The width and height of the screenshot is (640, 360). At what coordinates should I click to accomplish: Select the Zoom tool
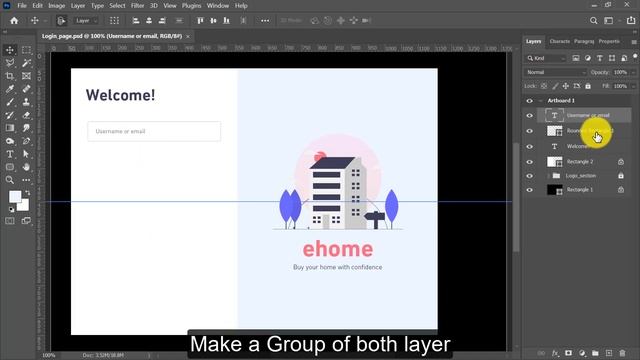pos(10,180)
